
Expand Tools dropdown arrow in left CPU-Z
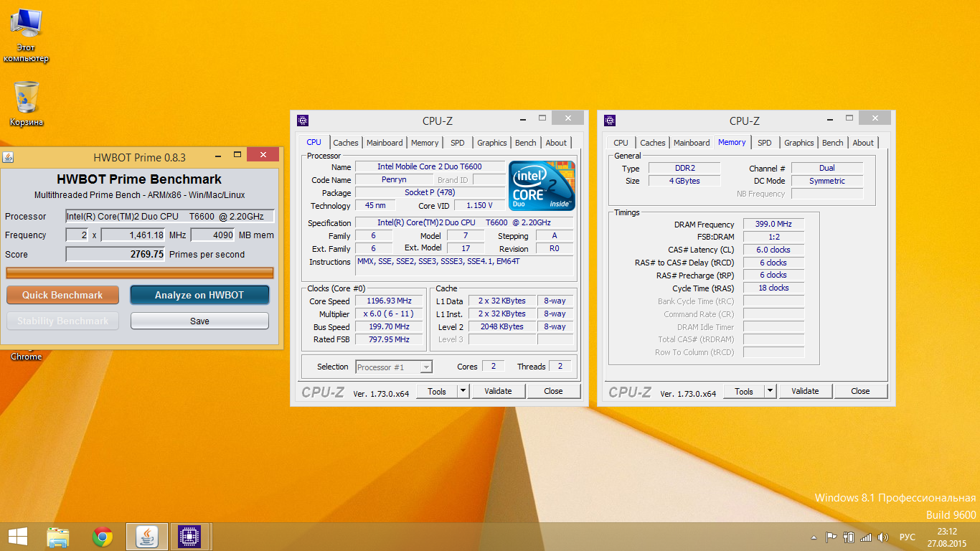click(x=463, y=391)
